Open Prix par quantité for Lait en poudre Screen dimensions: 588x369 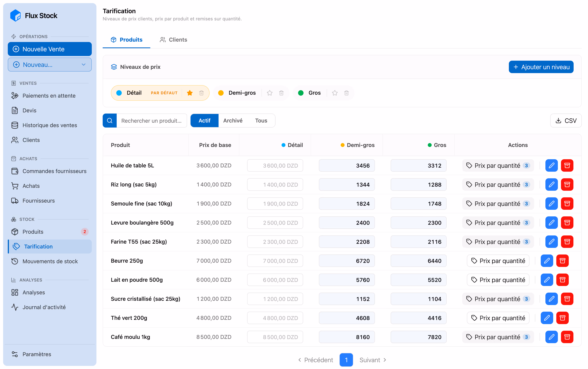(498, 280)
